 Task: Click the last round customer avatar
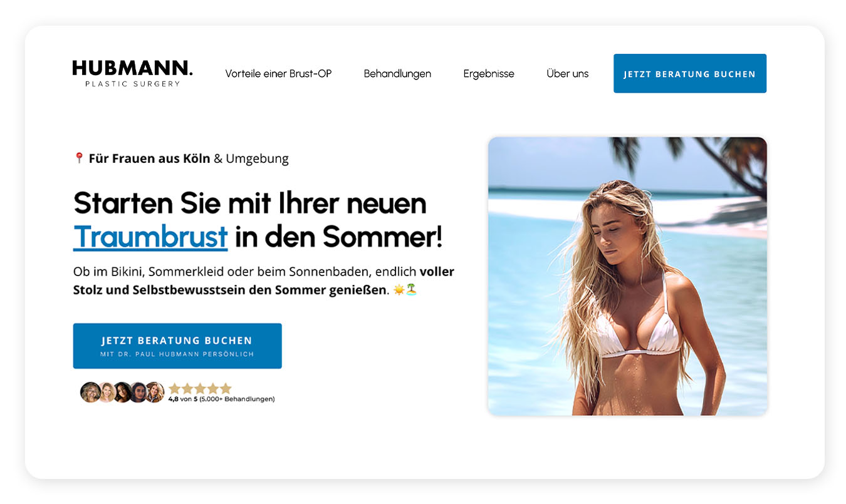[155, 393]
